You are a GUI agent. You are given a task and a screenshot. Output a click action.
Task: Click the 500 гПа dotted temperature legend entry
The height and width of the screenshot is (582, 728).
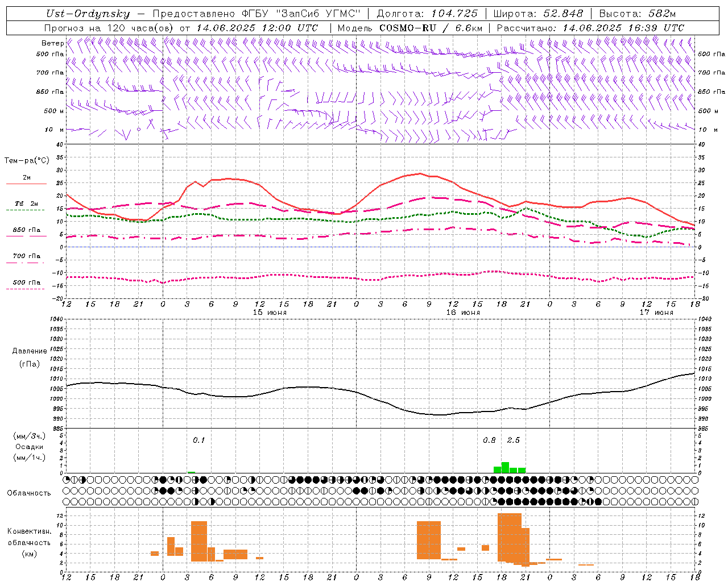click(26, 282)
